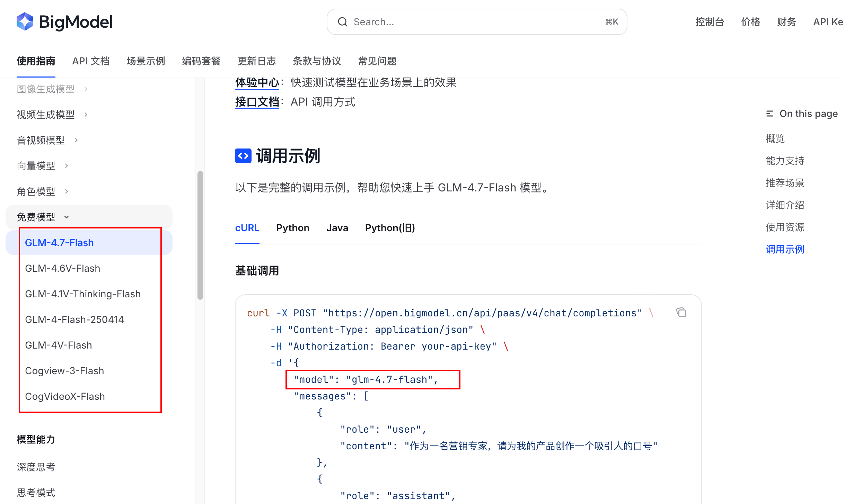Copy the curl code snippet
844x504 pixels.
pyautogui.click(x=681, y=313)
